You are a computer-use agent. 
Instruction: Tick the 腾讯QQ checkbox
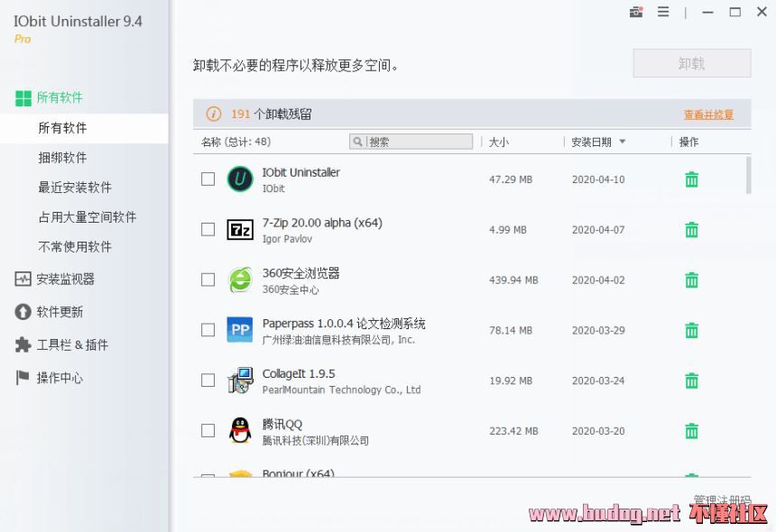208,431
